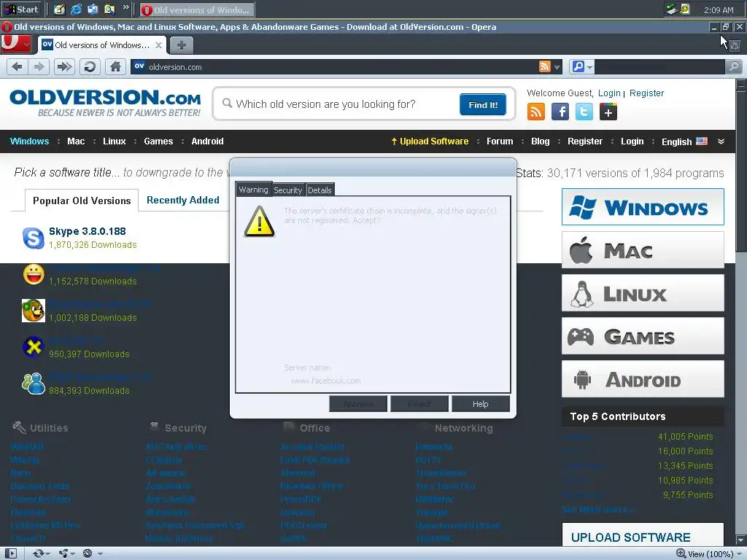Viewport: 747px width, 560px height.
Task: Launch Internet Explorer from quick launch
Action: point(76,9)
